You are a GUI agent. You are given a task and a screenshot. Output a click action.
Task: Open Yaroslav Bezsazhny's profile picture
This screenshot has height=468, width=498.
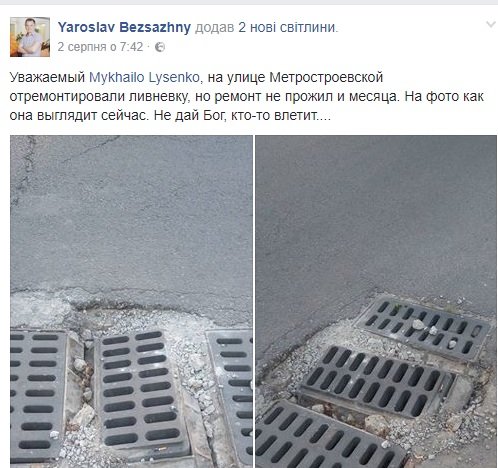[30, 37]
